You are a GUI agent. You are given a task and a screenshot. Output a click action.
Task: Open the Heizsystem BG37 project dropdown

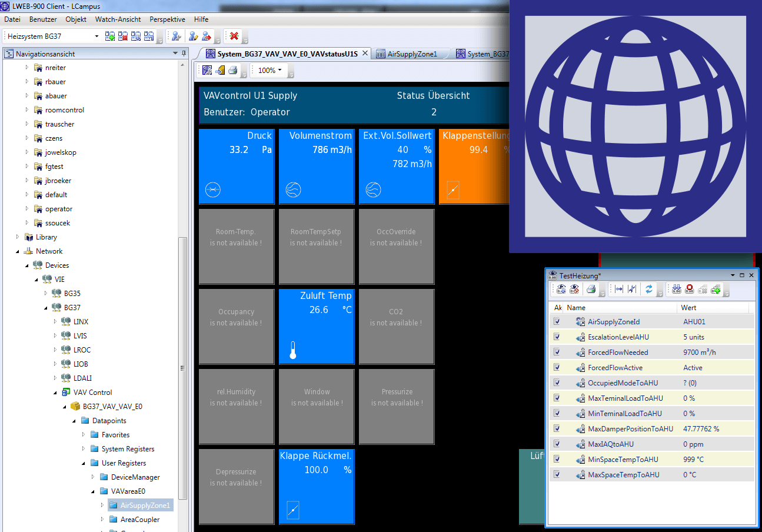97,36
